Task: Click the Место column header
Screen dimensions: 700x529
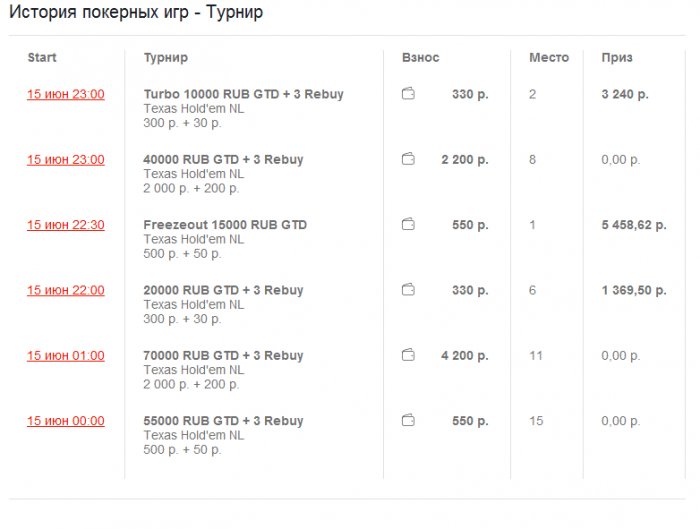Action: (x=548, y=58)
